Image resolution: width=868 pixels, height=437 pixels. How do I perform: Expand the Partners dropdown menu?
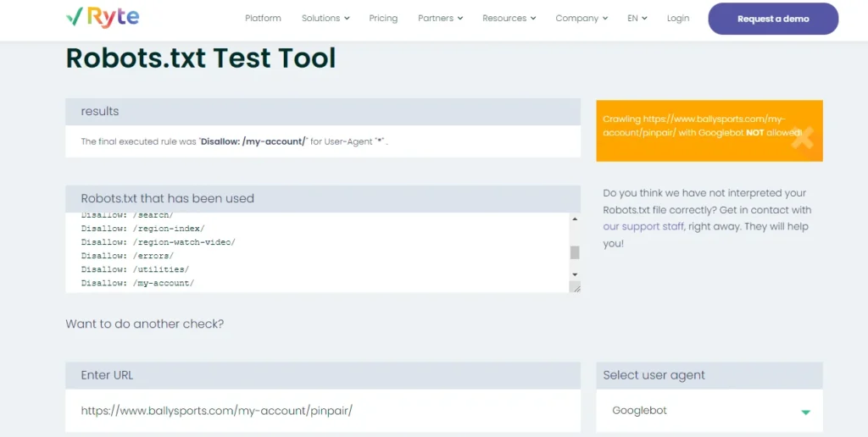(440, 19)
